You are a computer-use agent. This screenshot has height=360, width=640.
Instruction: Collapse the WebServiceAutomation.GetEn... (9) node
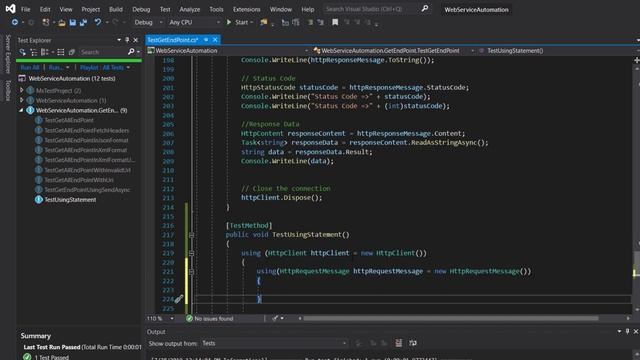click(21, 110)
